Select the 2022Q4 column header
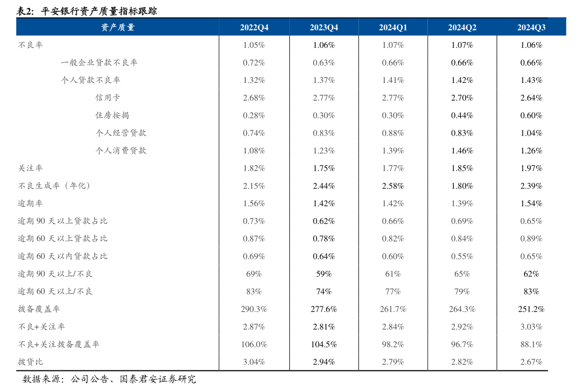Image resolution: width=582 pixels, height=392 pixels. (254, 27)
